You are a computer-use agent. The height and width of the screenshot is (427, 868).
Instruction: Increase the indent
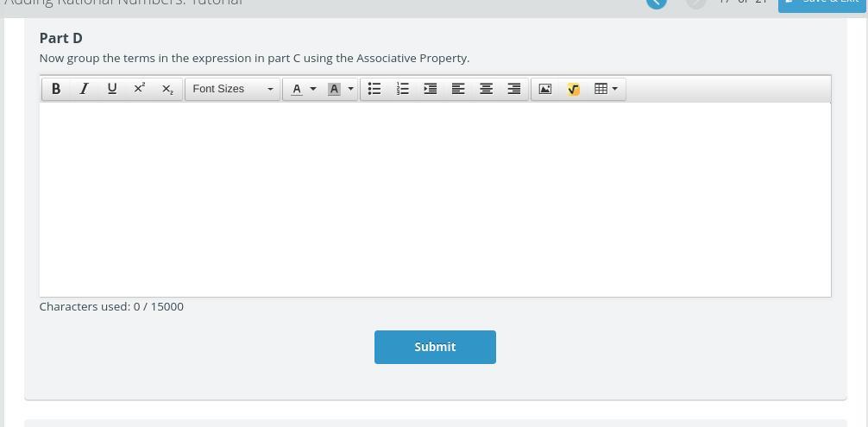click(431, 89)
